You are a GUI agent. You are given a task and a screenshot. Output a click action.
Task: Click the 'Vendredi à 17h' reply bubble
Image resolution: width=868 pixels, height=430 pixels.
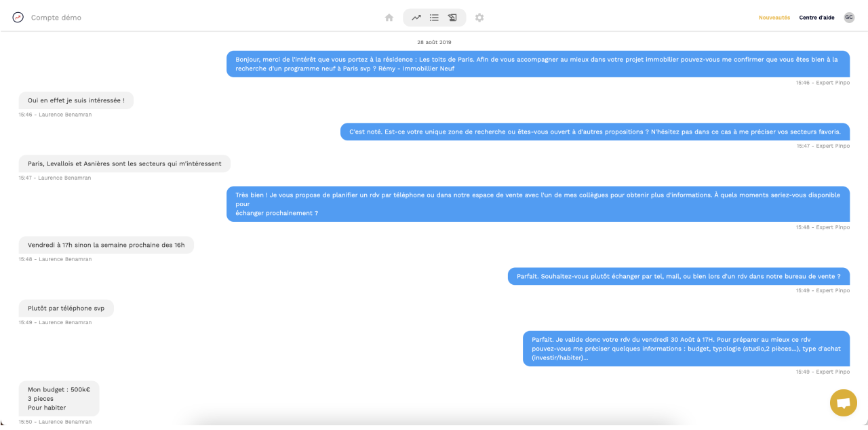pos(106,245)
